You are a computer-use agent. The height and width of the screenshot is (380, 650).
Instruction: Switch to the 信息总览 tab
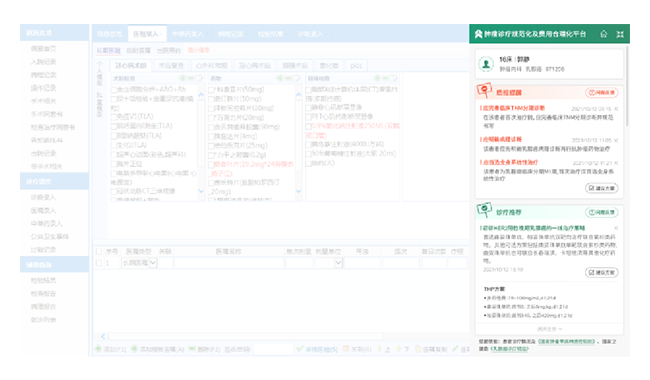click(x=109, y=34)
